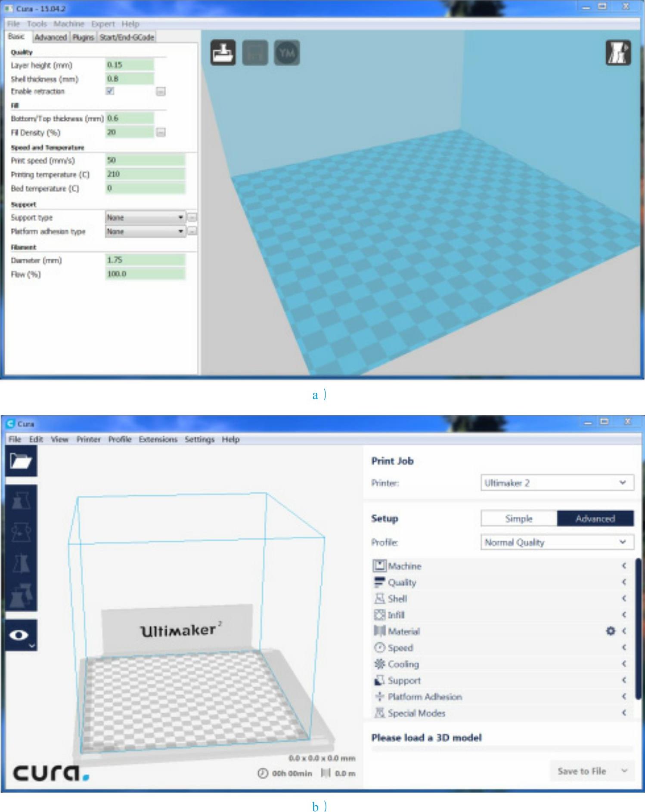Click the settings list scrollbar in newer Cura
Screen dimensions: 645x812
[x=638, y=628]
